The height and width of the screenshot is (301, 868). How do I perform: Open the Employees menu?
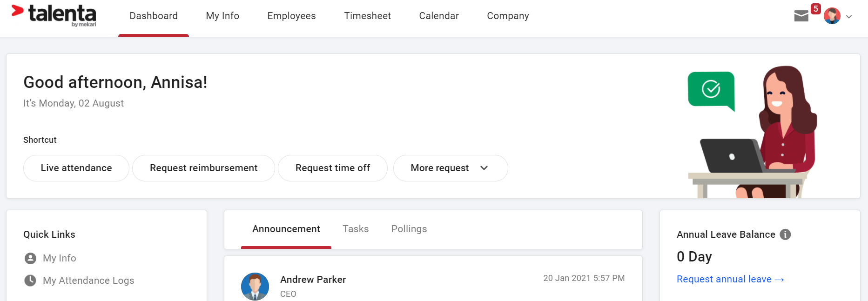291,16
